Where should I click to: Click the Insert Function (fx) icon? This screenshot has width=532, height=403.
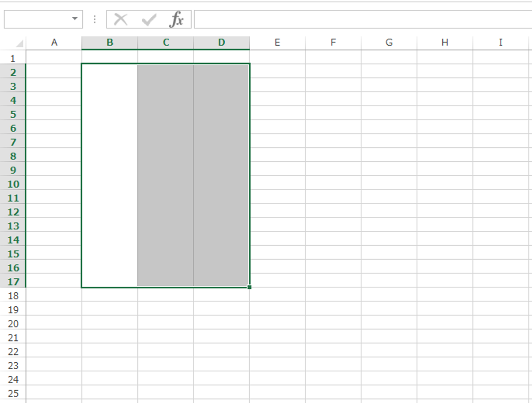point(177,20)
